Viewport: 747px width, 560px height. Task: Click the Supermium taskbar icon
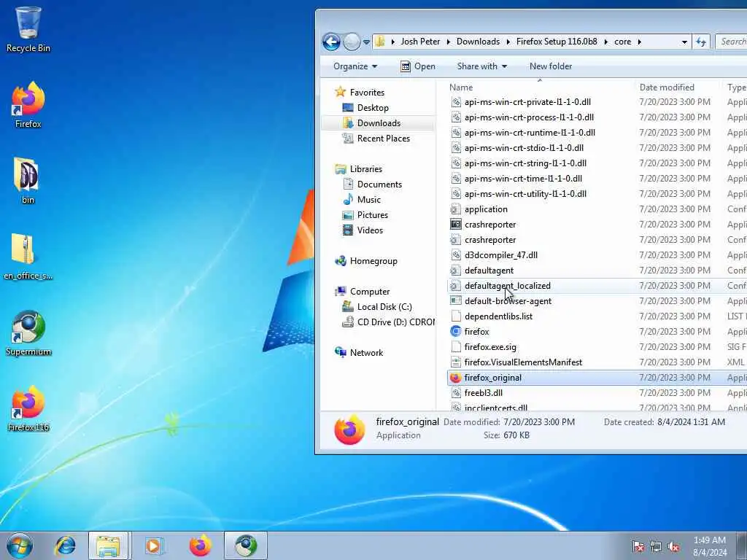pyautogui.click(x=246, y=545)
